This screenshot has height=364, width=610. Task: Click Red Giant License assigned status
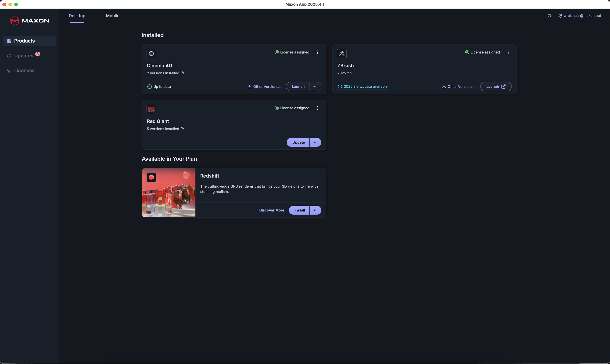292,108
